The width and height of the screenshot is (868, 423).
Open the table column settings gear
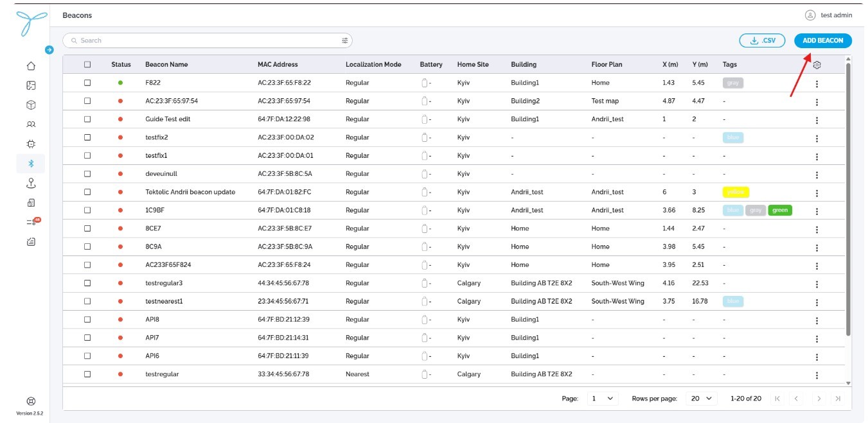coord(817,65)
